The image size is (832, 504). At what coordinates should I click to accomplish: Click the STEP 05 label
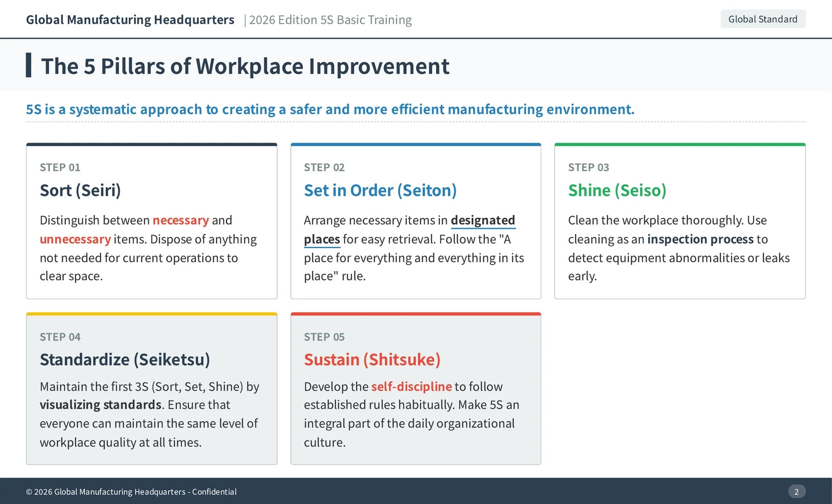pos(324,337)
